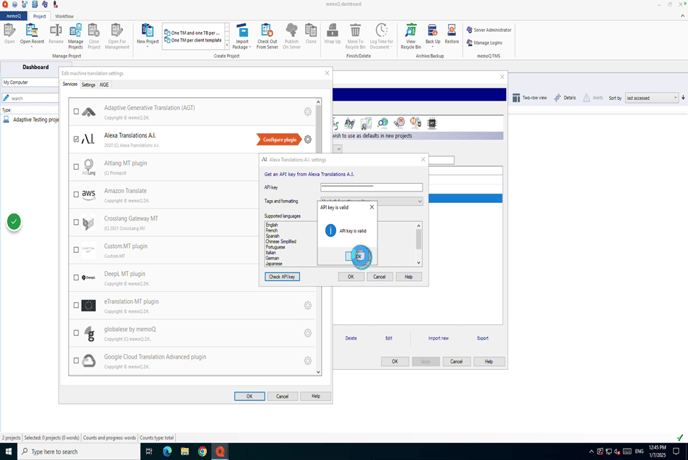Open the eTranslation MT plugin gear icon

308,305
